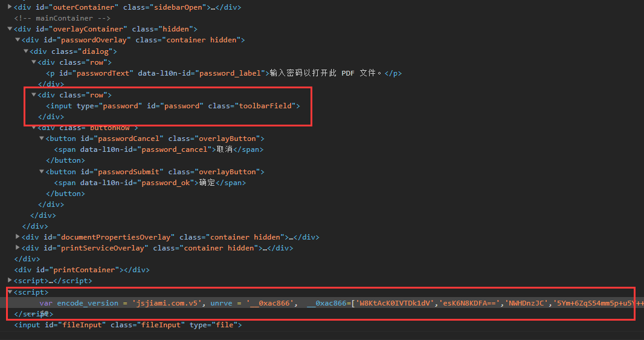Image resolution: width=644 pixels, height=340 pixels.
Task: Collapse the row div containing passwordText paragraph
Action: pyautogui.click(x=34, y=62)
